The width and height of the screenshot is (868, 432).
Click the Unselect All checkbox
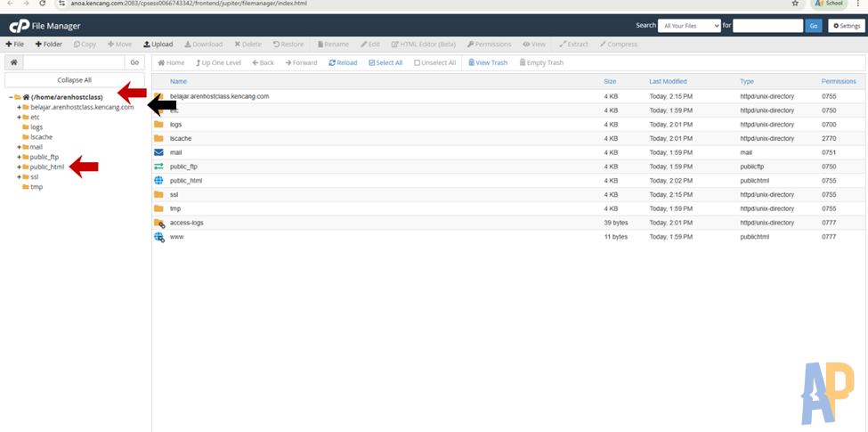pos(434,62)
